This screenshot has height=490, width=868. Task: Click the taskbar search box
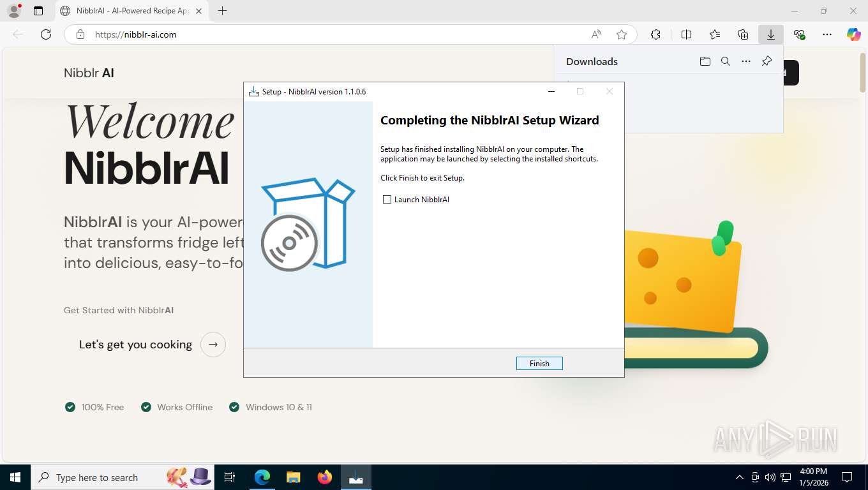point(121,477)
